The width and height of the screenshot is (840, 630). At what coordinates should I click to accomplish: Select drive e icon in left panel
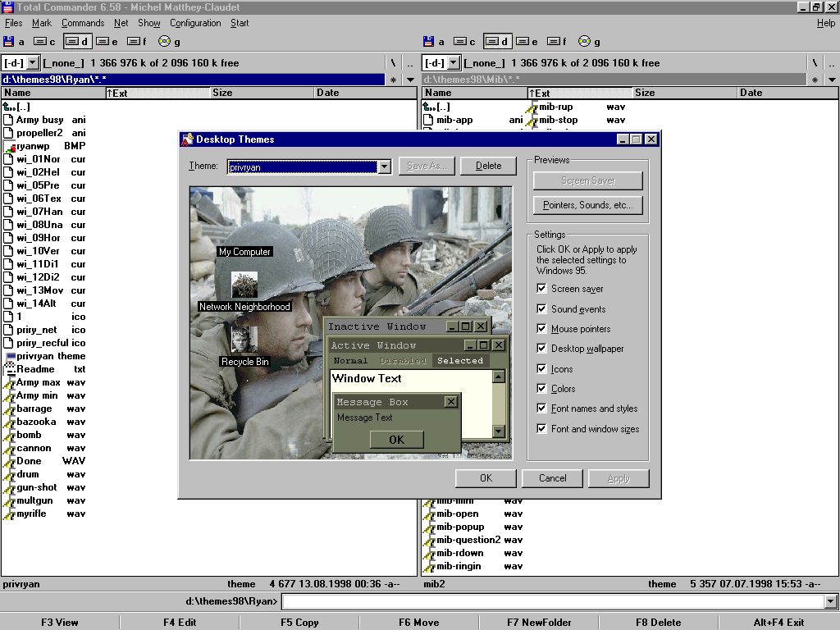tap(103, 41)
